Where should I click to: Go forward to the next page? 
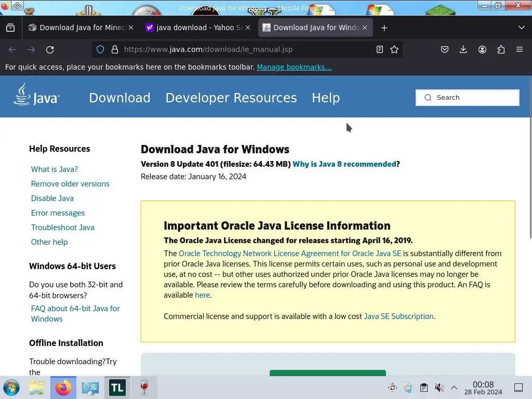coord(31,49)
